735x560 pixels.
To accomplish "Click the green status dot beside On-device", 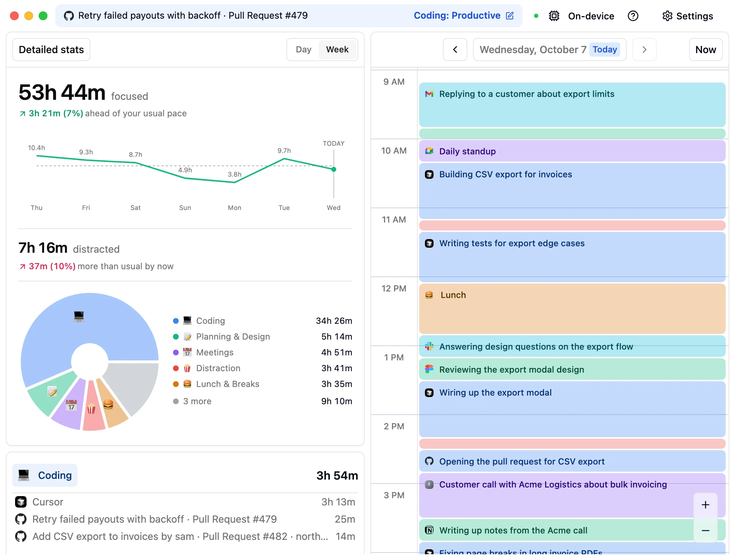I will (x=536, y=16).
